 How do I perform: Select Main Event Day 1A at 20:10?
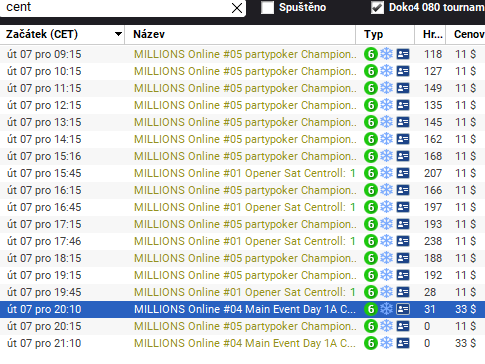point(245,309)
